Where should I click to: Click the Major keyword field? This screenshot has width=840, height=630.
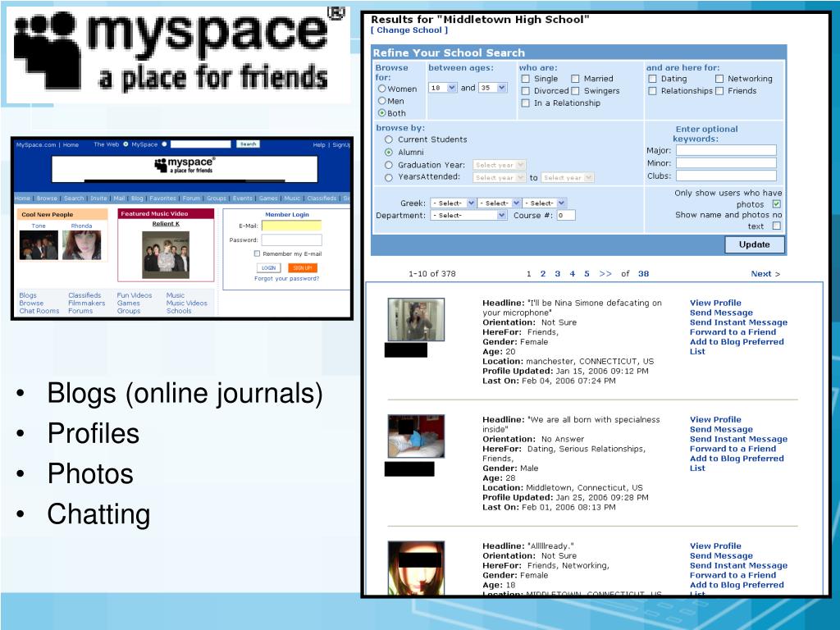[x=726, y=151]
